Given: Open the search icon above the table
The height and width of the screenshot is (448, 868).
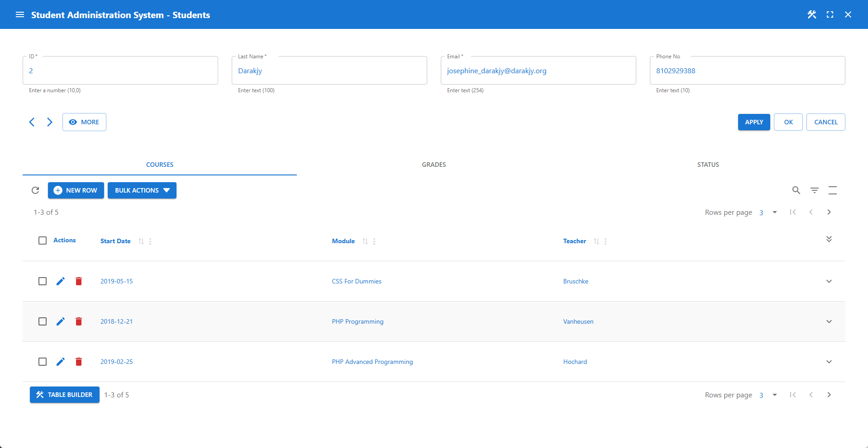Looking at the screenshot, I should (796, 190).
